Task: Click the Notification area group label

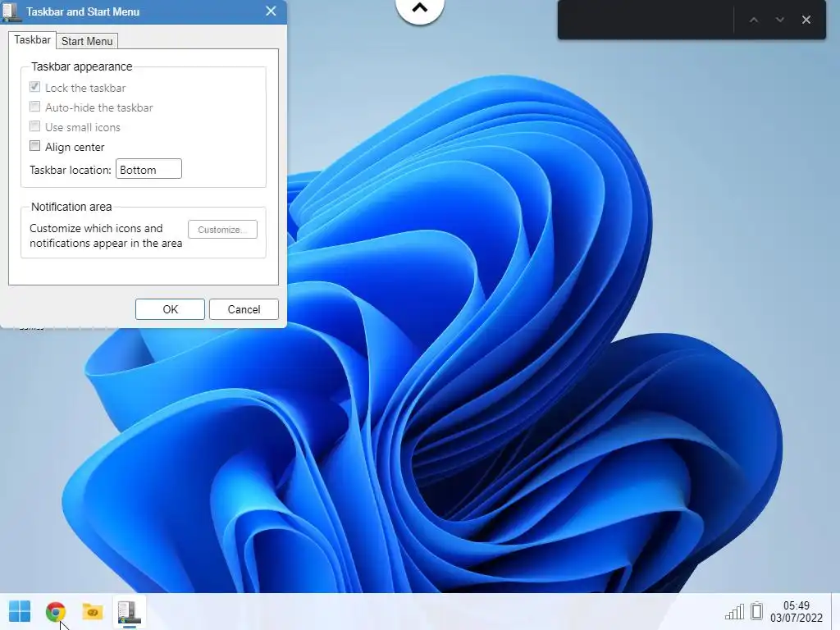Action: click(71, 207)
